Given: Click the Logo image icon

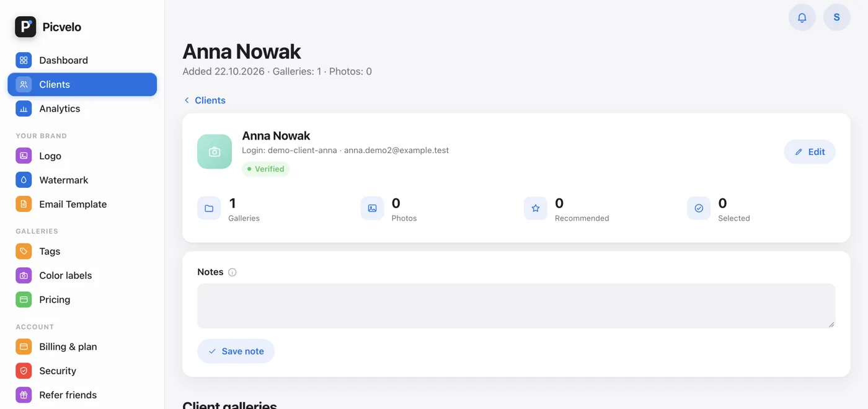Looking at the screenshot, I should click(24, 156).
